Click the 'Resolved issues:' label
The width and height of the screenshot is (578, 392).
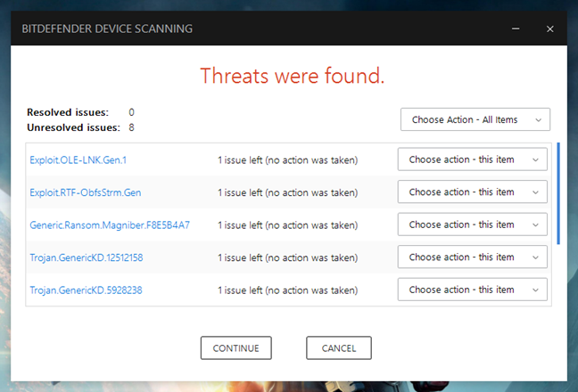pos(68,112)
